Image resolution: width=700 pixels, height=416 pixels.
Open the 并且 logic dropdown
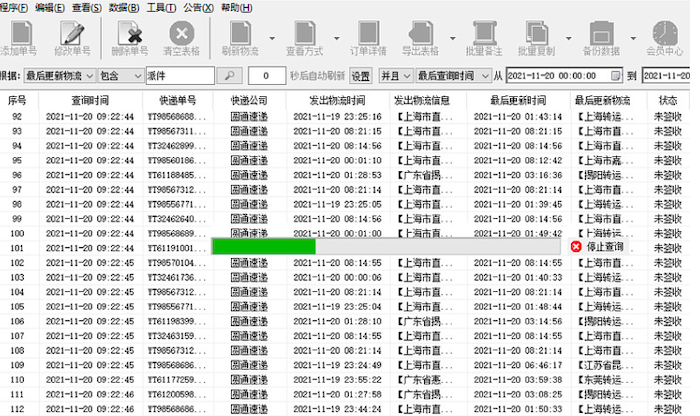tap(395, 76)
